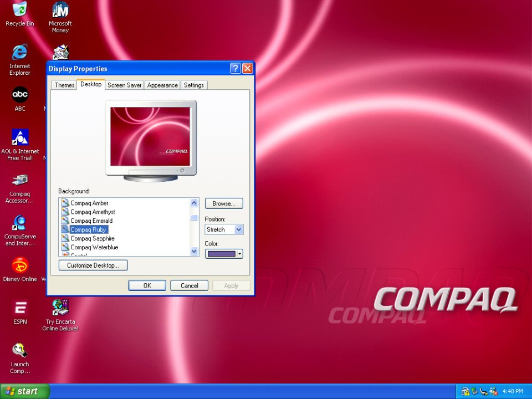Open Try Encarta Online Deluxe shortcut
This screenshot has height=399, width=532.
pyautogui.click(x=60, y=308)
